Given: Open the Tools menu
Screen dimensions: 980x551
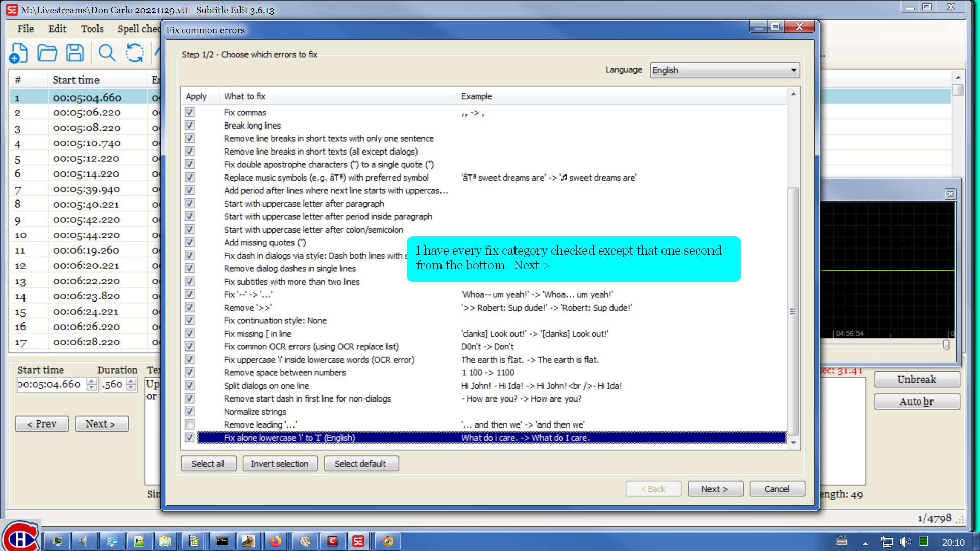Looking at the screenshot, I should tap(92, 29).
